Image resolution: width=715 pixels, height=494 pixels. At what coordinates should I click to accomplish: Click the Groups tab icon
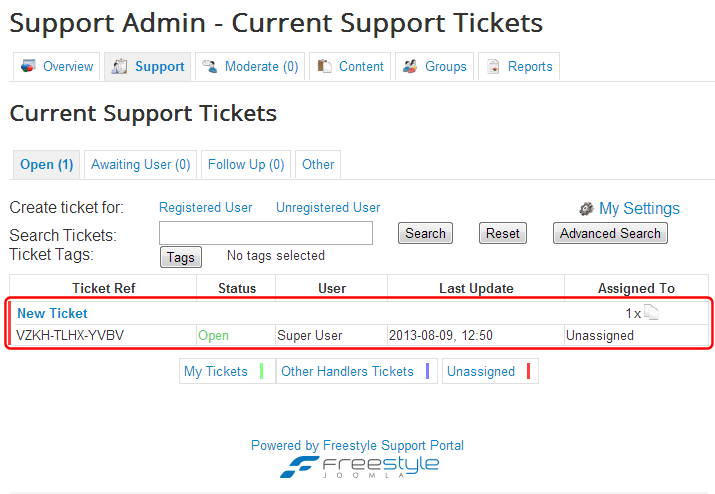click(x=410, y=66)
